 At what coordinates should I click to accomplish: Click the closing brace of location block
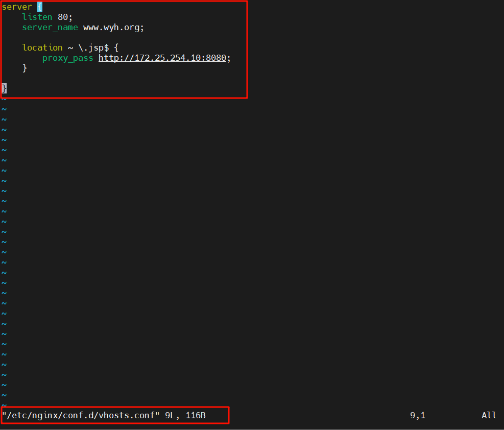click(x=25, y=68)
